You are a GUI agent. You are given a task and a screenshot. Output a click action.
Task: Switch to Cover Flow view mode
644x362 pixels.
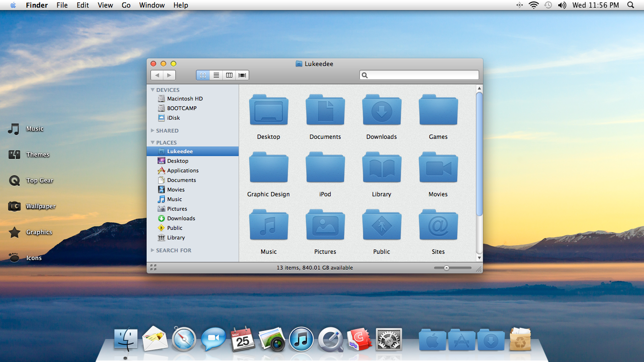[x=242, y=75]
